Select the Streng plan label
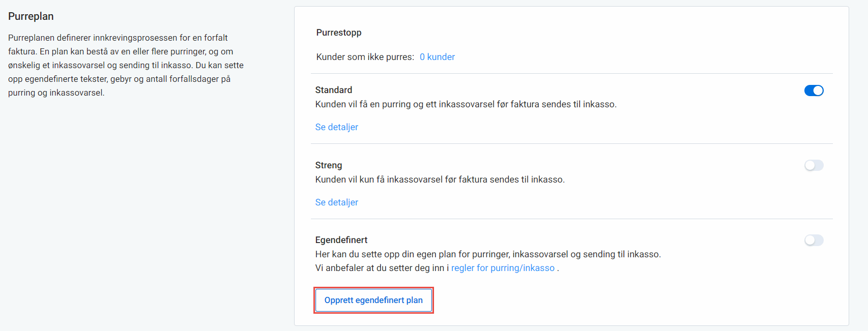The height and width of the screenshot is (331, 868). click(329, 165)
